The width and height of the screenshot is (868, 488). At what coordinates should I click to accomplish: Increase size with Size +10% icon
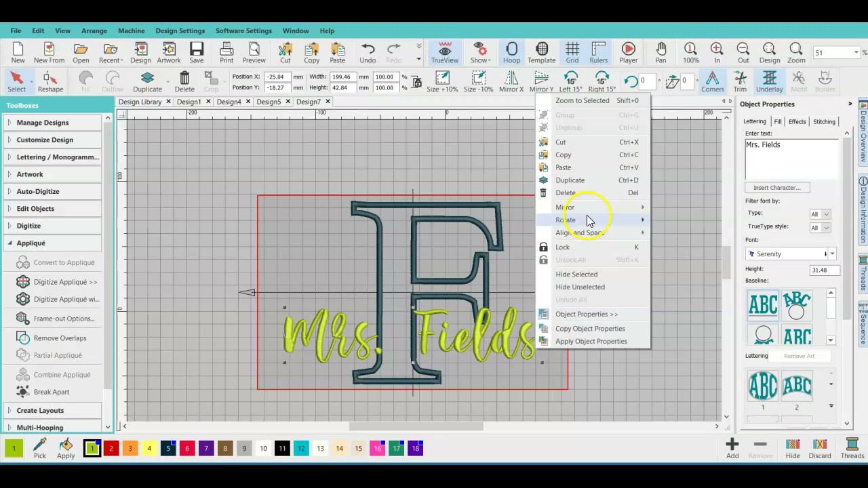(442, 82)
